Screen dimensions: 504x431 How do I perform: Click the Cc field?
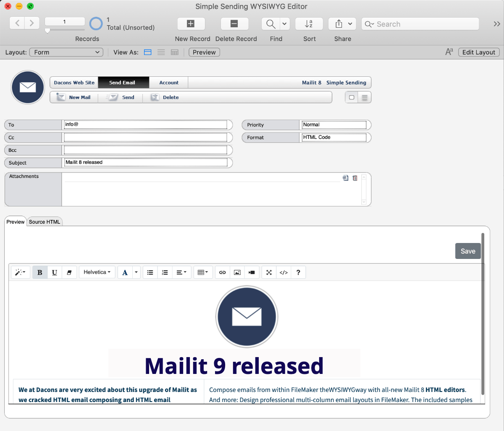146,137
